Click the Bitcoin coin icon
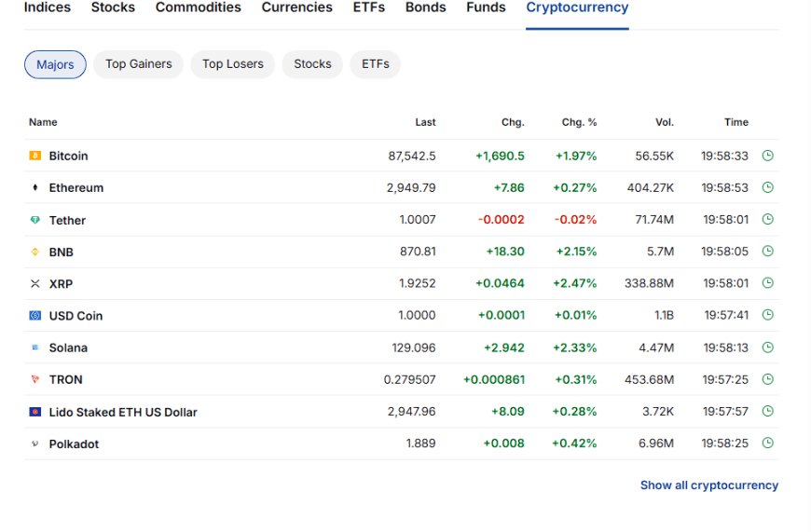811x532 pixels. (x=35, y=156)
